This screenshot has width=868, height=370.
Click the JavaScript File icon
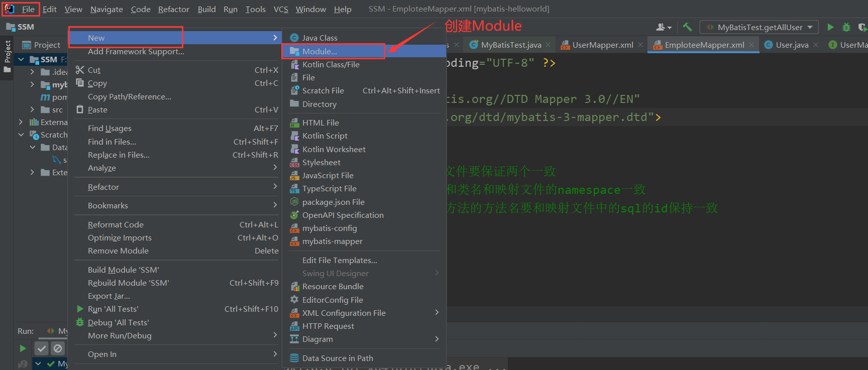pyautogui.click(x=295, y=175)
